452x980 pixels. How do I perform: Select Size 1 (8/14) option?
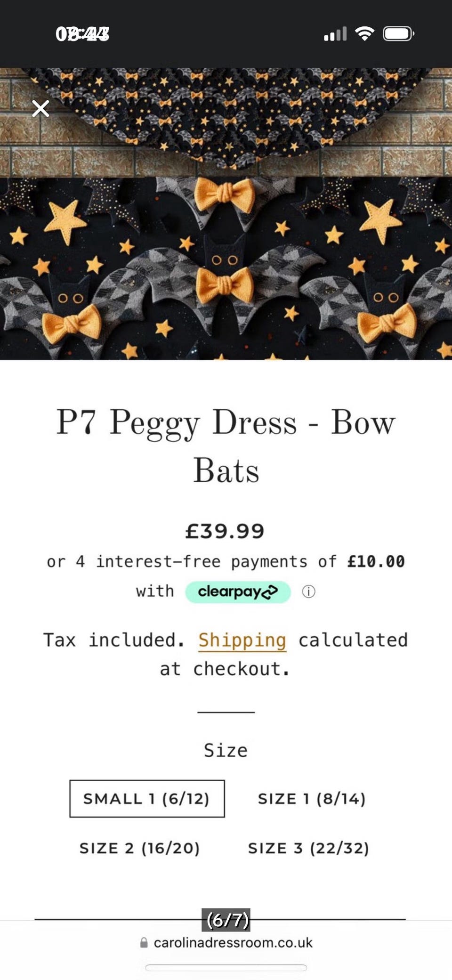312,798
